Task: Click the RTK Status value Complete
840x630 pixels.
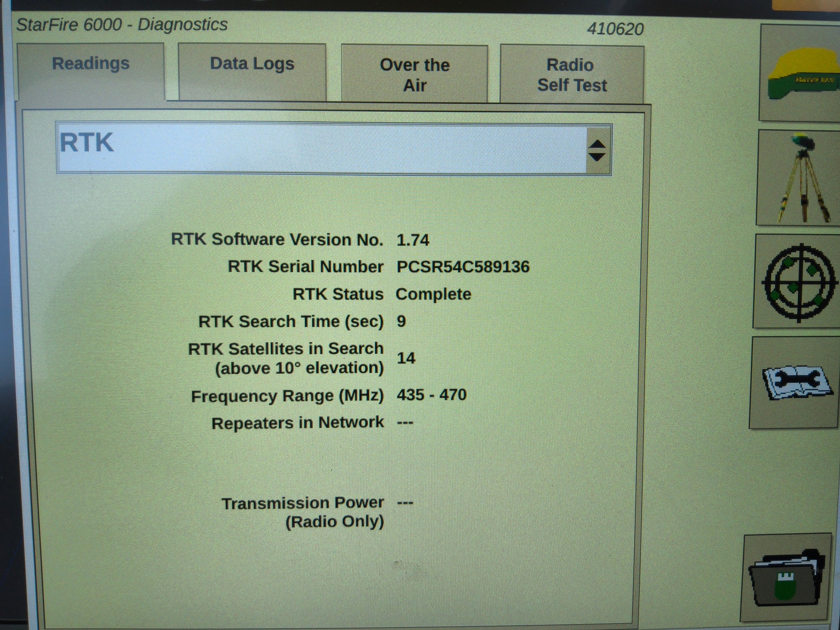Action: 433,294
